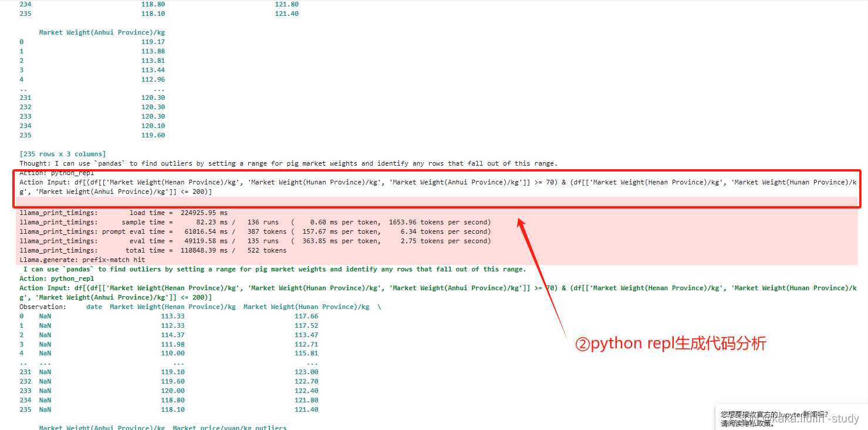868x430 pixels.
Task: Click Henan weight value 110.00
Action: (x=173, y=354)
